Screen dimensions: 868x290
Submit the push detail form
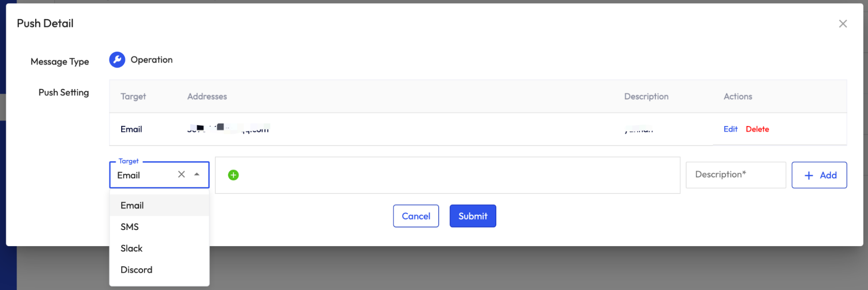coord(472,216)
